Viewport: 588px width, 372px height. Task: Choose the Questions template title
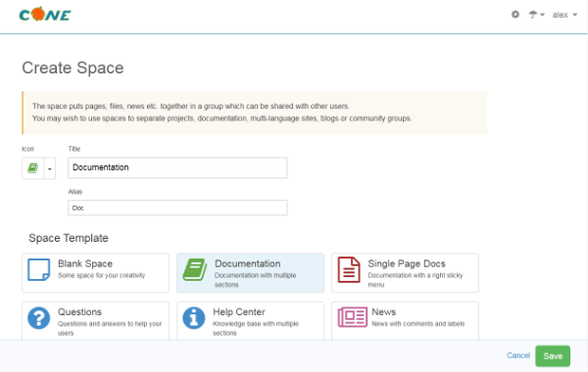(x=79, y=312)
